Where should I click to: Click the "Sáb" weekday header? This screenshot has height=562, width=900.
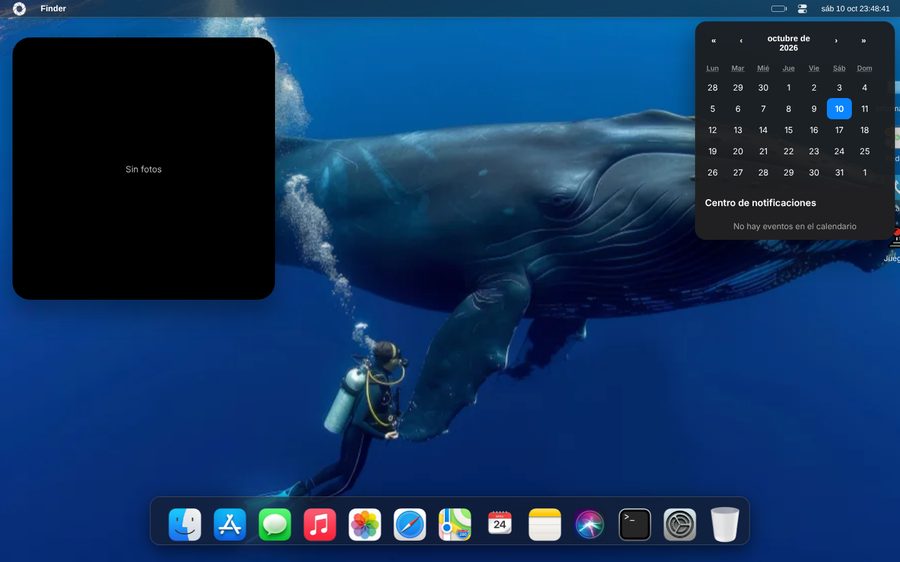point(839,68)
